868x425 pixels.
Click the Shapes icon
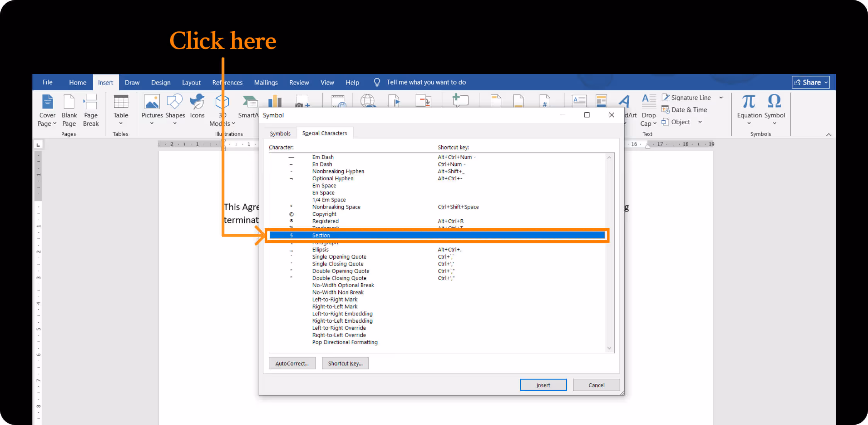pyautogui.click(x=175, y=102)
